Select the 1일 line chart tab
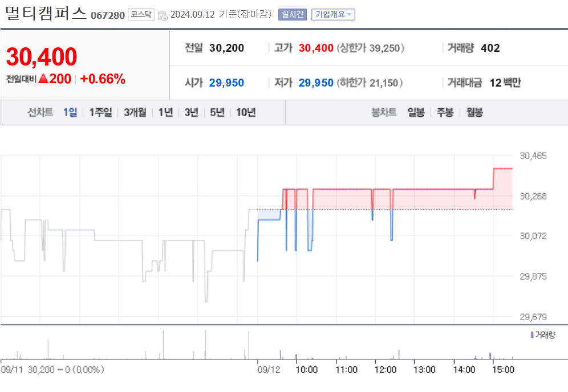This screenshot has width=568, height=392. (70, 113)
